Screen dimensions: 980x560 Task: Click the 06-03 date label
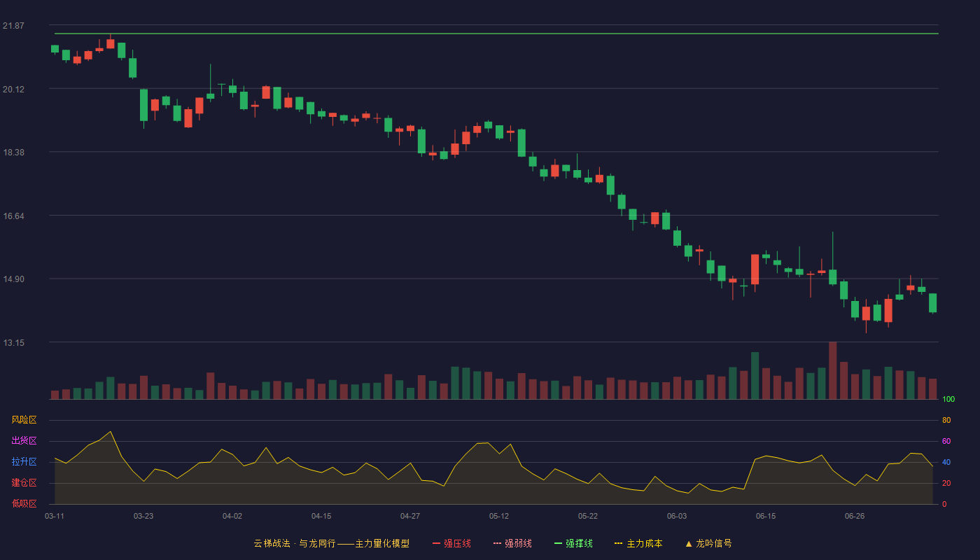[x=677, y=516]
